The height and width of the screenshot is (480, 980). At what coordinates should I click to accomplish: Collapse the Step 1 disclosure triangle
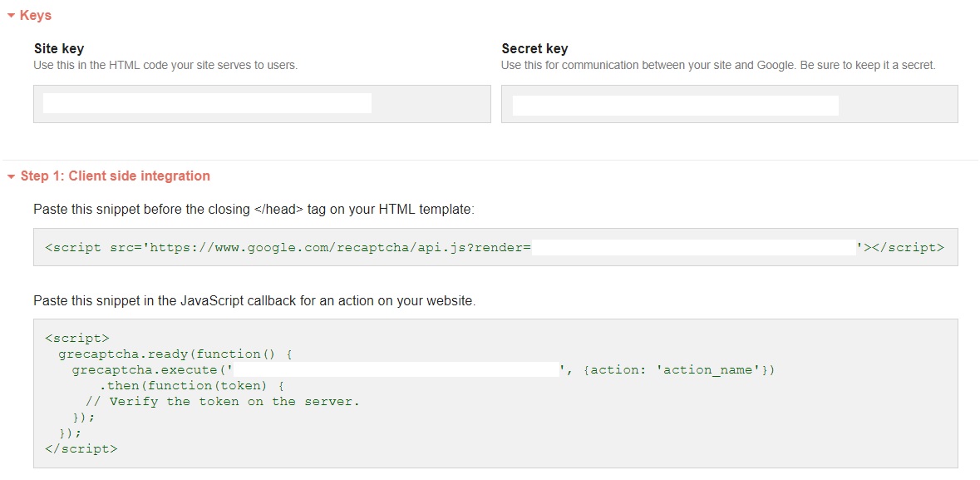click(x=11, y=176)
